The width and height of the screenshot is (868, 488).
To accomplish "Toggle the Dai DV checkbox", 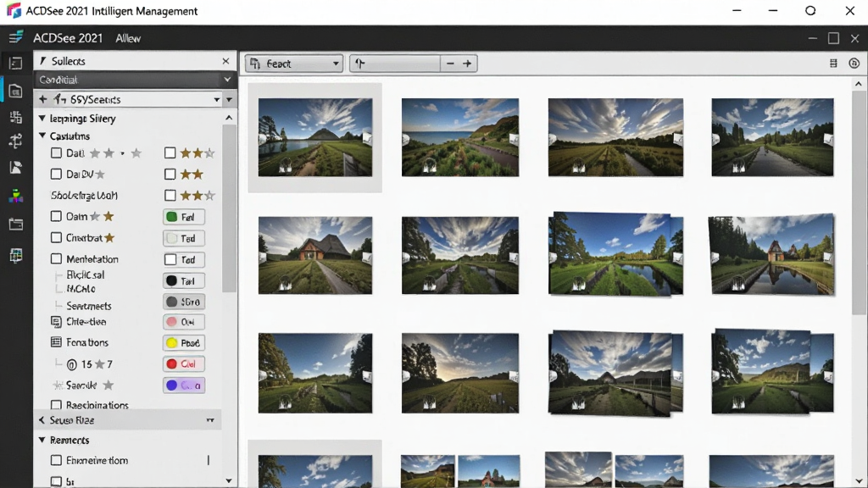I will [56, 175].
